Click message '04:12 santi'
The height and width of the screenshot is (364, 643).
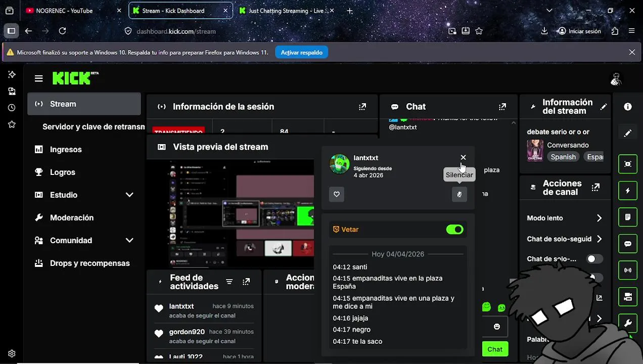coord(350,267)
